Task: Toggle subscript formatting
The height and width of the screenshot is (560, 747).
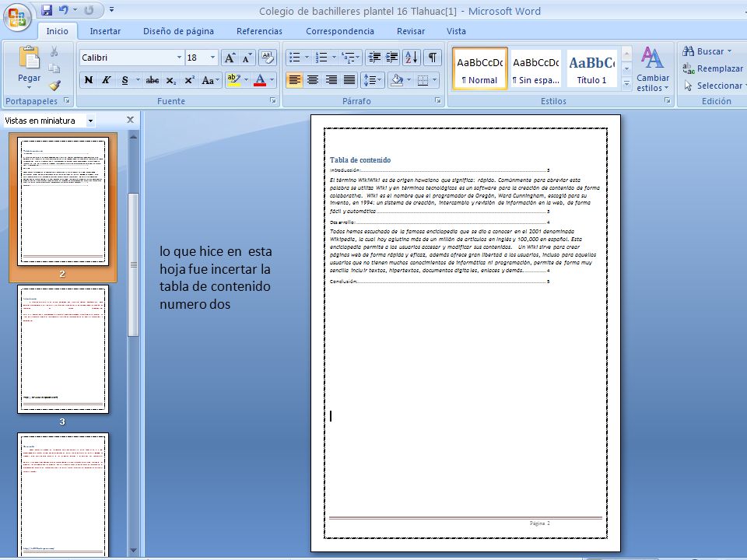Action: pyautogui.click(x=170, y=80)
